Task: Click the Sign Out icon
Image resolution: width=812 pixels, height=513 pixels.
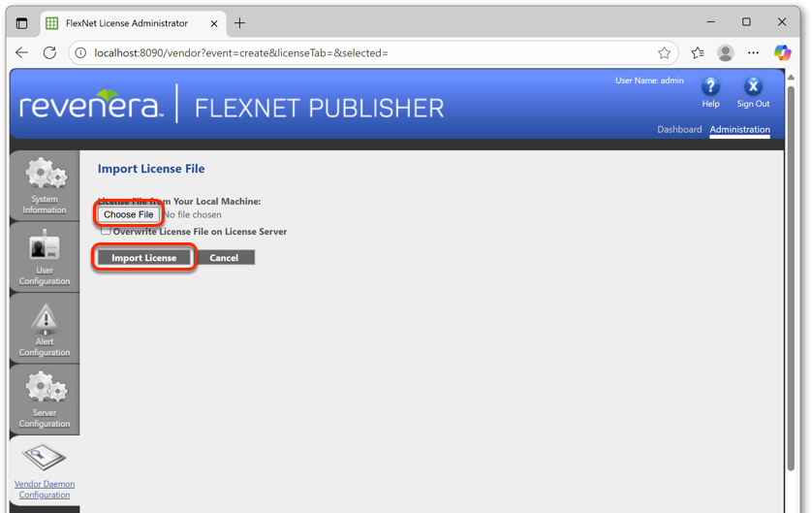Action: (753, 86)
